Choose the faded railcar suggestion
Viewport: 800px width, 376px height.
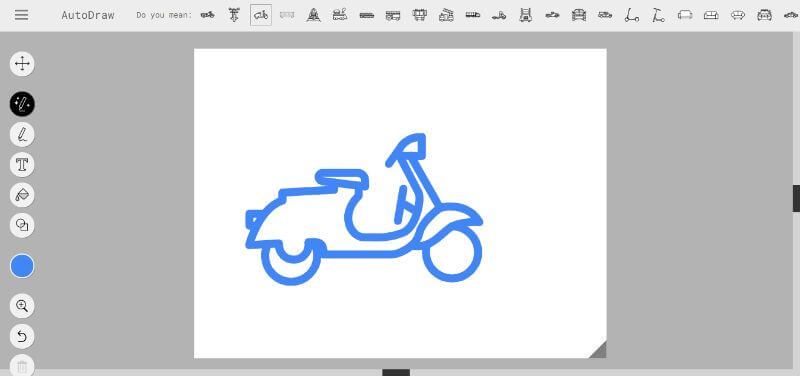[x=287, y=15]
